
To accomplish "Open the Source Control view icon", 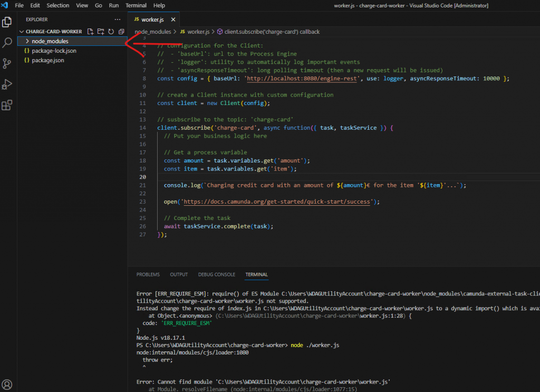I will pyautogui.click(x=7, y=63).
